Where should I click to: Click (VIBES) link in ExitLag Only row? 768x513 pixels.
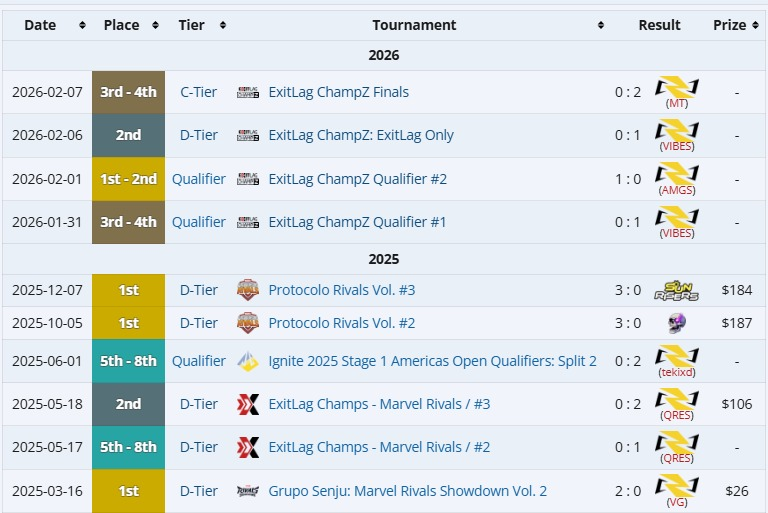677,147
